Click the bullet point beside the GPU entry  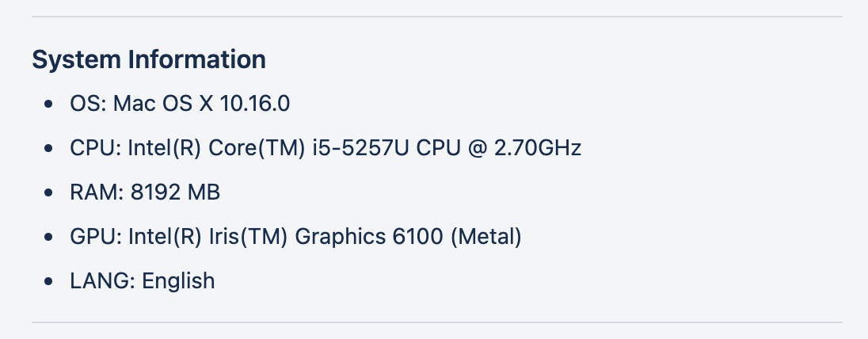pyautogui.click(x=50, y=237)
